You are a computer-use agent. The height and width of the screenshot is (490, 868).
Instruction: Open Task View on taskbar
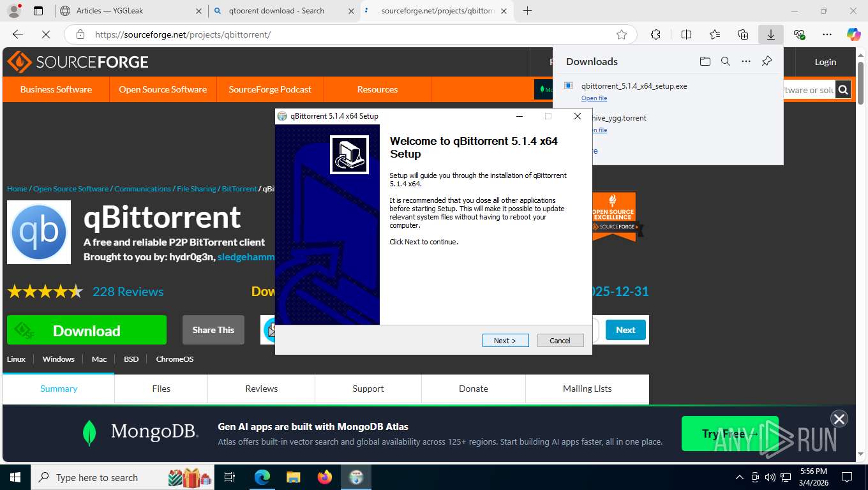coord(230,477)
